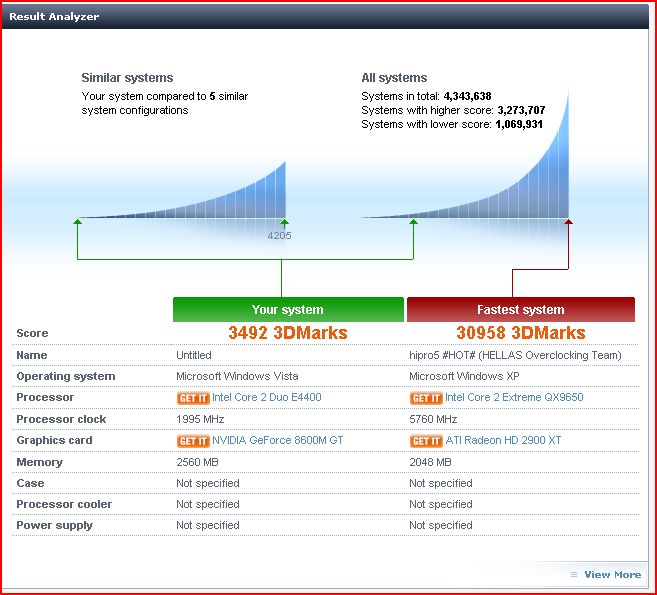Click the red arrow marker on All systems chart
Image resolution: width=657 pixels, height=595 pixels.
(569, 222)
